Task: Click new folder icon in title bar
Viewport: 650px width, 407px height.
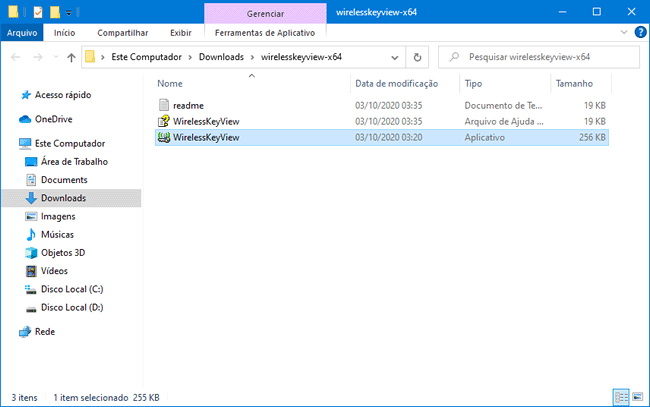Action: (54, 12)
